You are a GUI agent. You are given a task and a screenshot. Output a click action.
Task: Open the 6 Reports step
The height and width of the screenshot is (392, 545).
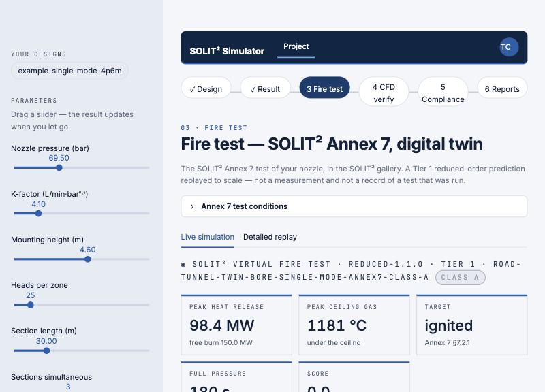pyautogui.click(x=502, y=89)
